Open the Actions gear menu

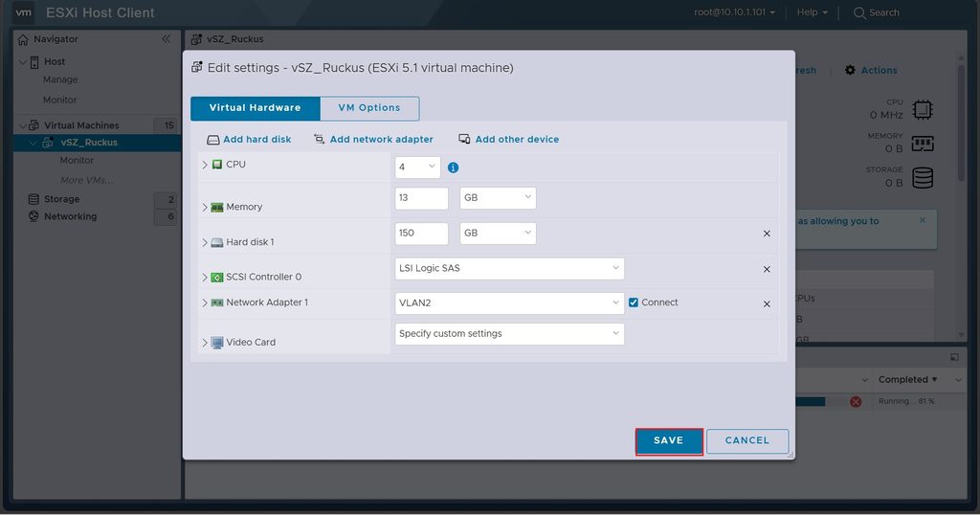click(871, 71)
